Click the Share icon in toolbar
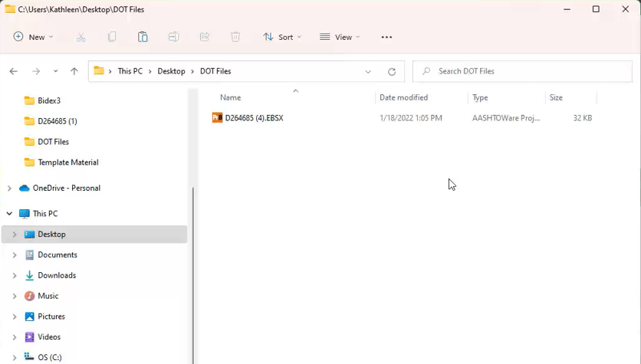 tap(205, 38)
